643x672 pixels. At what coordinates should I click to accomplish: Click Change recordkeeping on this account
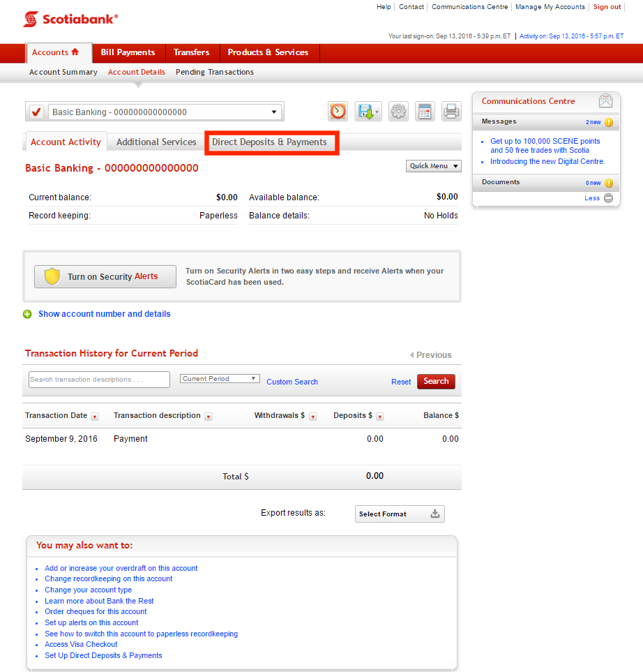tap(108, 579)
